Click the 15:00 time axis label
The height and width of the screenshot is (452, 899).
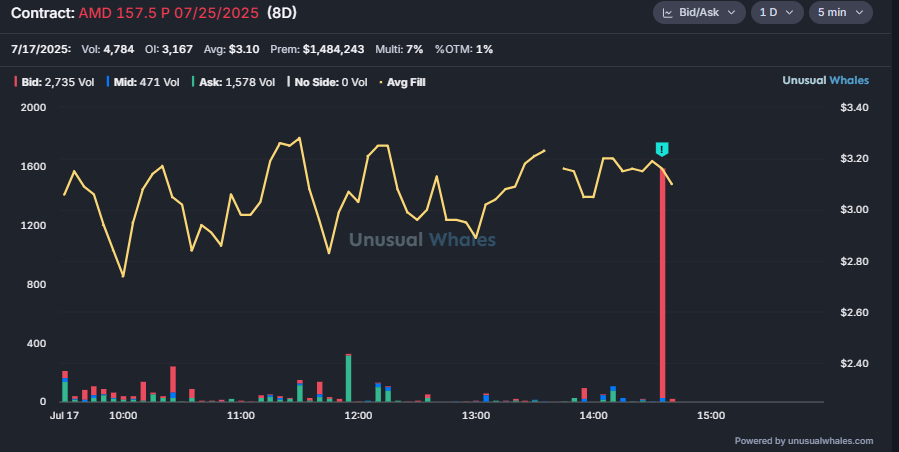pos(711,415)
